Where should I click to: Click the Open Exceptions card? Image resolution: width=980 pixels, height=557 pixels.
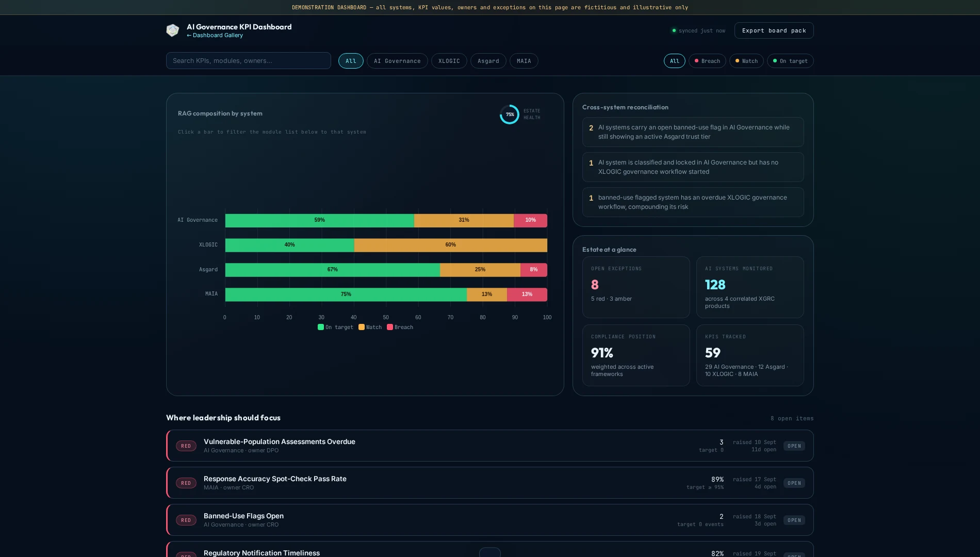636,287
